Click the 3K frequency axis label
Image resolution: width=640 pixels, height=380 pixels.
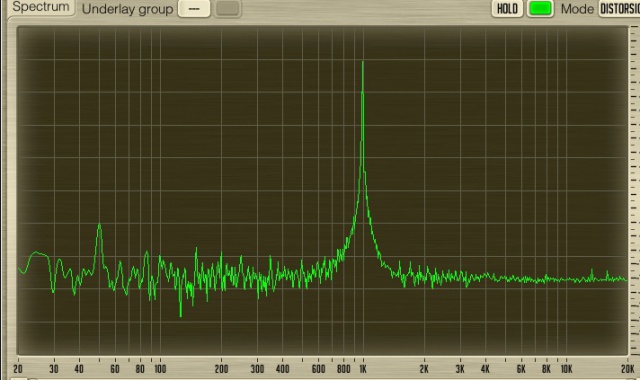tap(460, 369)
